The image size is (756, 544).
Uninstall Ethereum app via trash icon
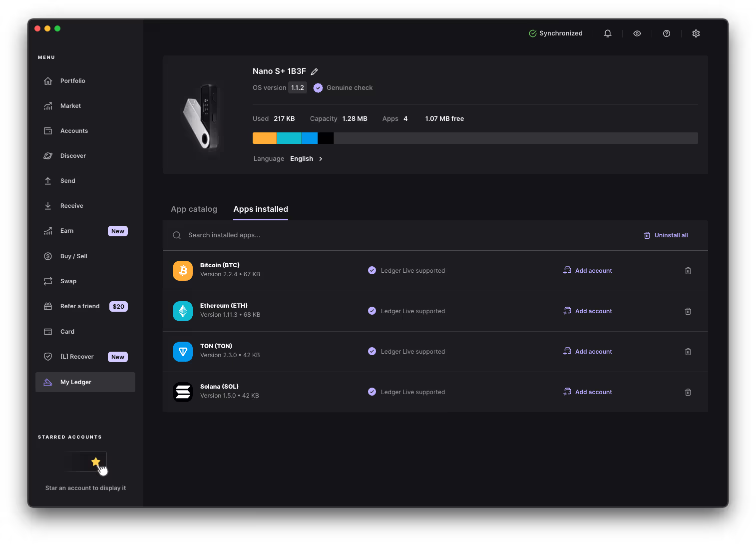688,311
